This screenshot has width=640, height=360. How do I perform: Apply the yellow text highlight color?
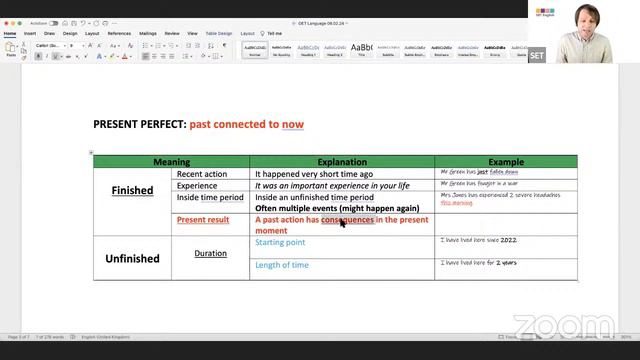[111, 56]
